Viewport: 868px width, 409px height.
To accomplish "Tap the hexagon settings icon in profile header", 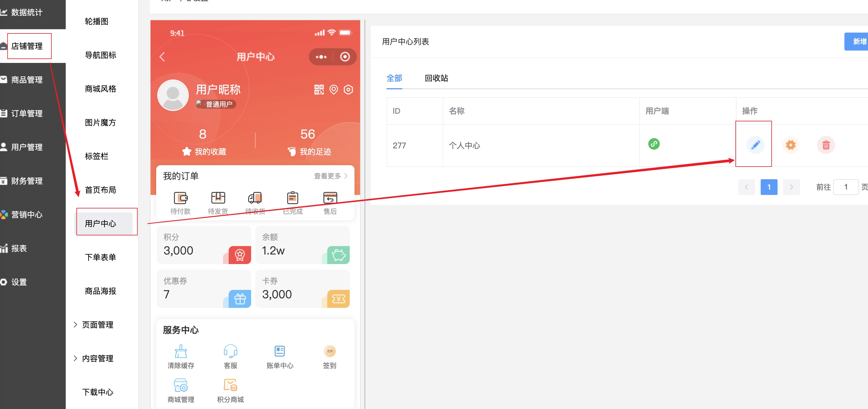I will point(348,90).
